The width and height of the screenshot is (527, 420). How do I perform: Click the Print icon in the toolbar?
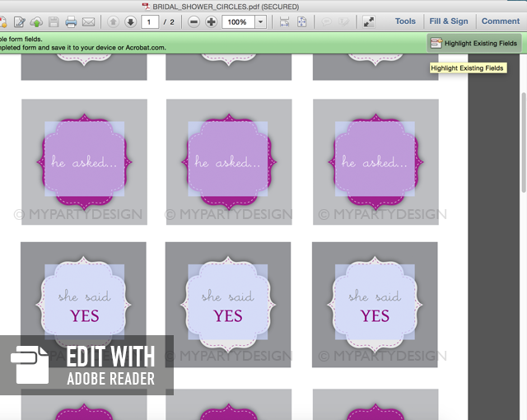[x=72, y=21]
